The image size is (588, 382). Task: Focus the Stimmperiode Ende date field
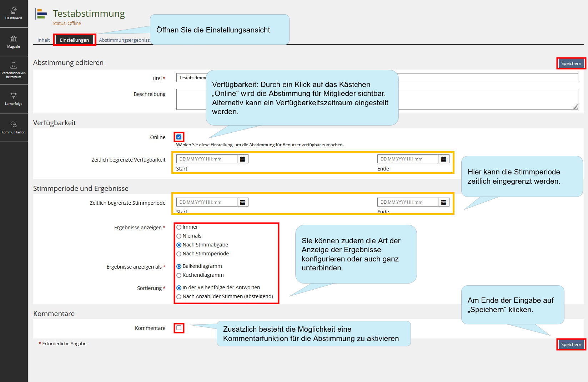408,202
